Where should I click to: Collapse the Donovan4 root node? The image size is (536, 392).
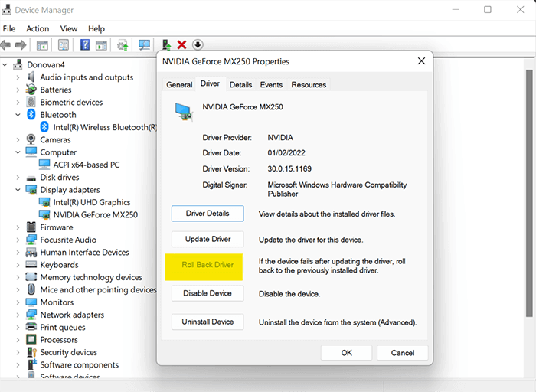(5, 64)
